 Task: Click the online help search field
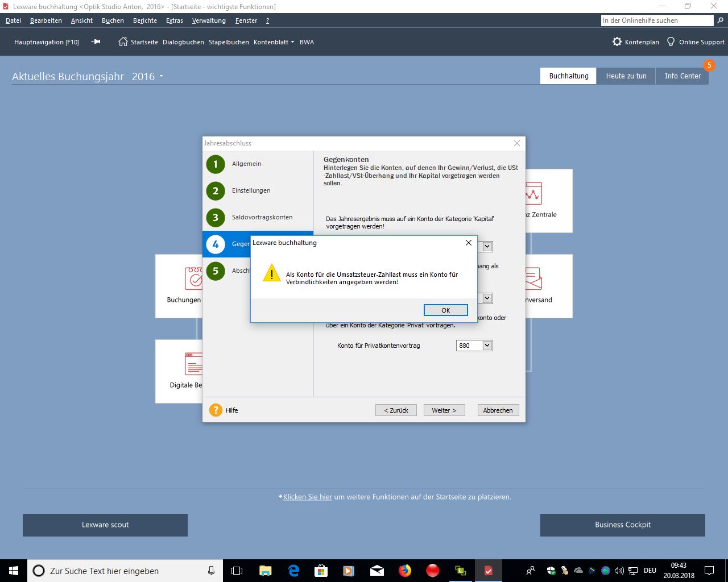click(657, 20)
